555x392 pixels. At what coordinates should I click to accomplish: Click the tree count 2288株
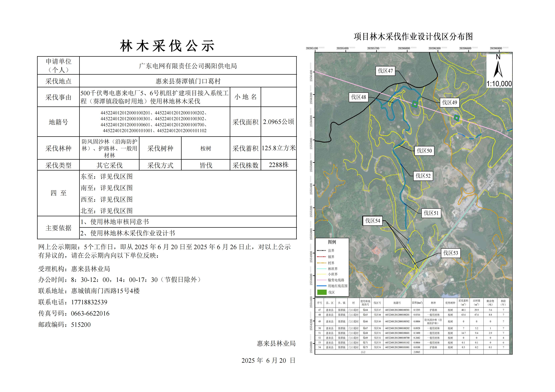pyautogui.click(x=279, y=165)
